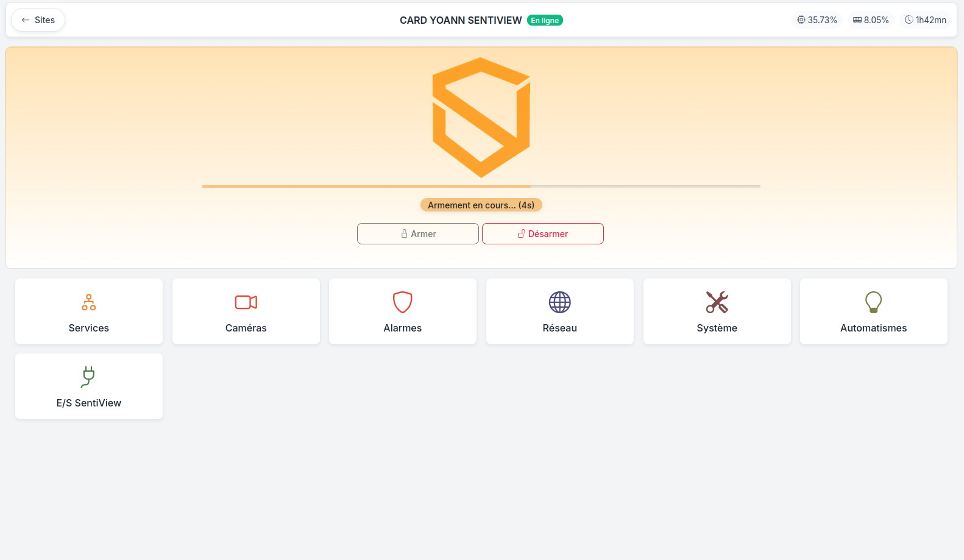964x560 pixels.
Task: Click the Armement en cours status label
Action: [x=481, y=205]
